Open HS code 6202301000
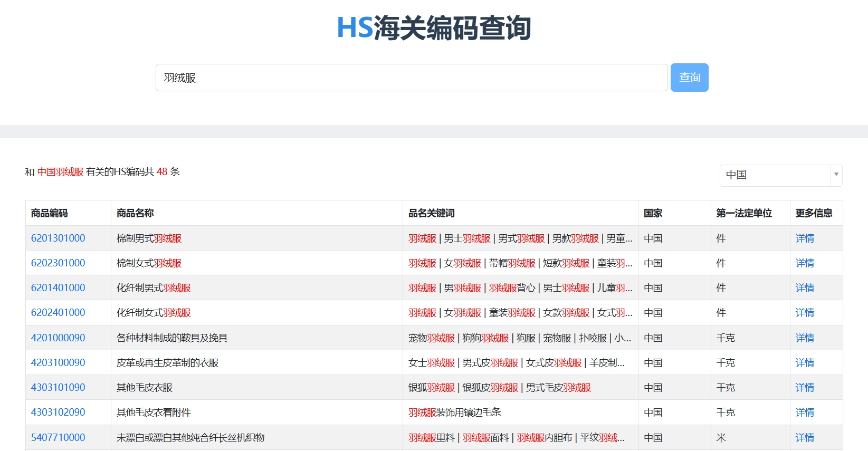Image resolution: width=868 pixels, height=451 pixels. [58, 263]
